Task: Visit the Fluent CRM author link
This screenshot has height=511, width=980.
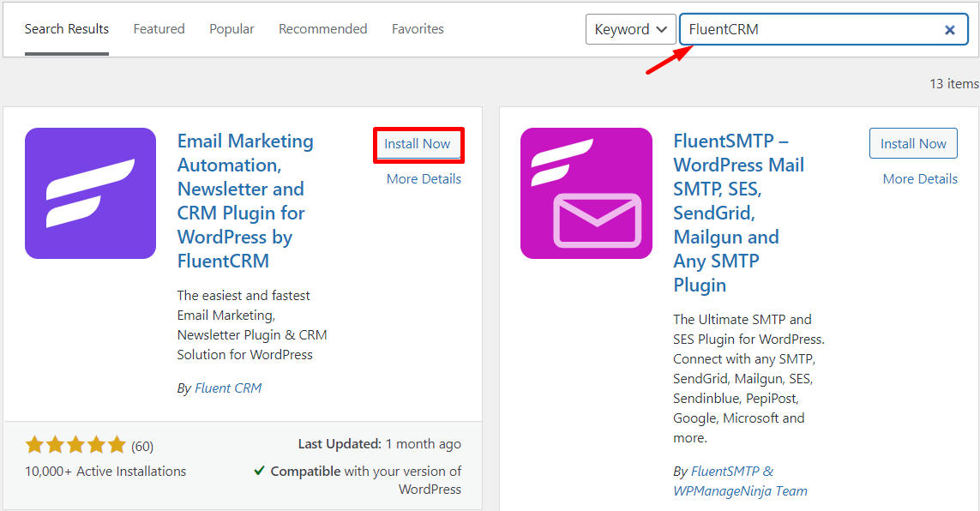Action: (228, 388)
